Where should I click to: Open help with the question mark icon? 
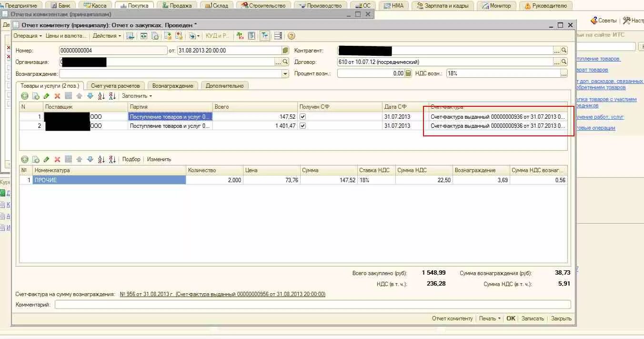(x=291, y=36)
